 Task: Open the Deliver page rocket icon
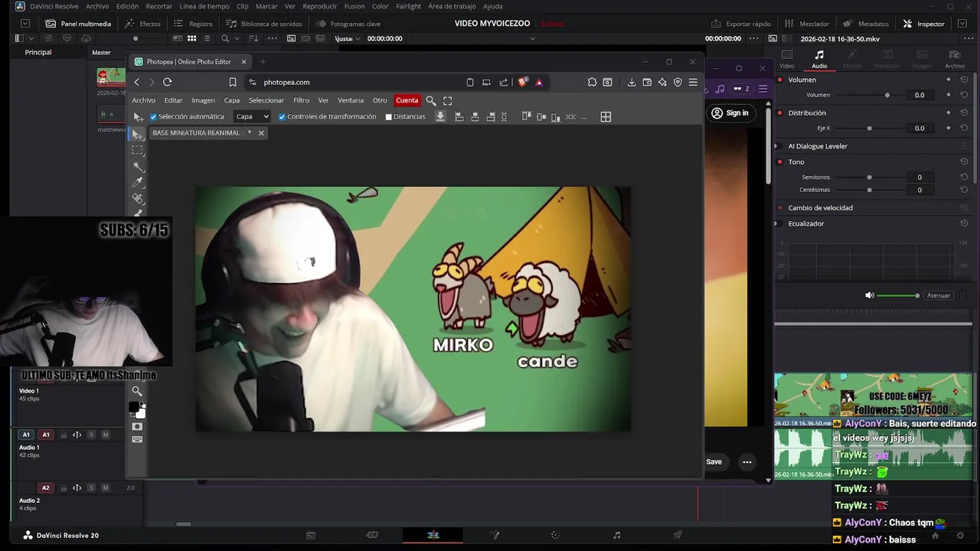[678, 535]
